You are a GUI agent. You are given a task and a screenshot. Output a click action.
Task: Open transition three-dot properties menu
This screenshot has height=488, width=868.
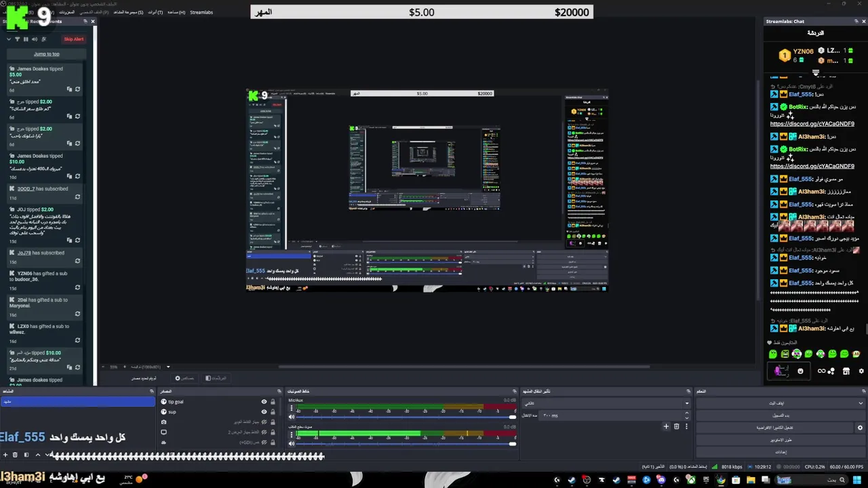[686, 426]
